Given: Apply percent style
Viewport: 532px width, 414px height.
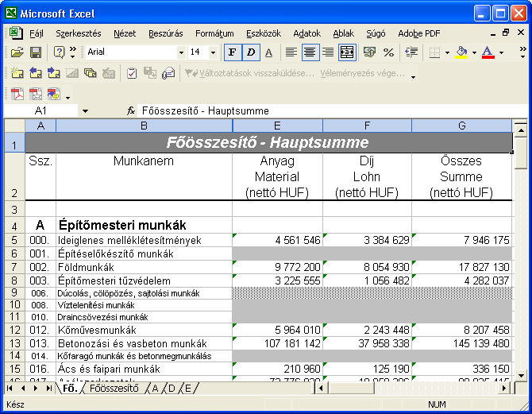Looking at the screenshot, I should [x=388, y=52].
